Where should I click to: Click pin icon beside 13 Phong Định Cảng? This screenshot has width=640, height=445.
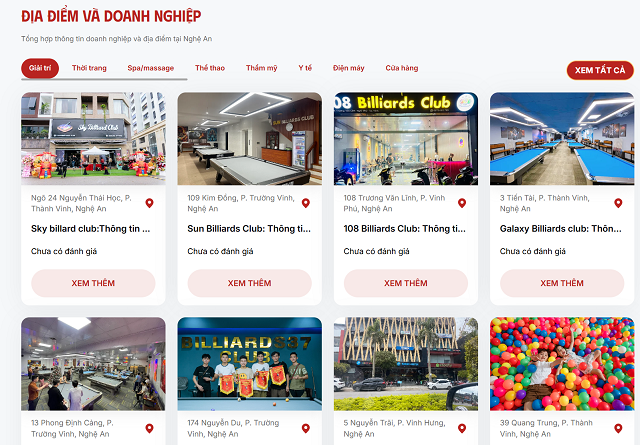tap(149, 428)
